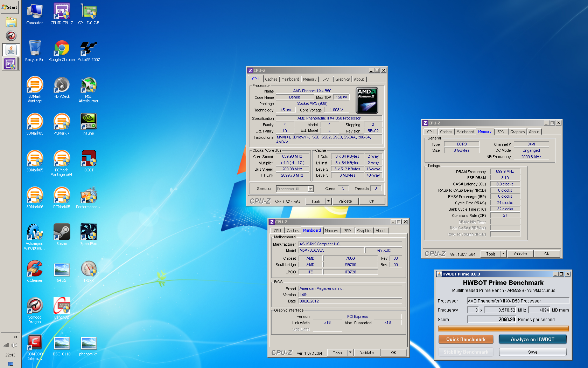Launch Comodo Dragon browser shortcut
This screenshot has height=368, width=588.
coord(35,311)
